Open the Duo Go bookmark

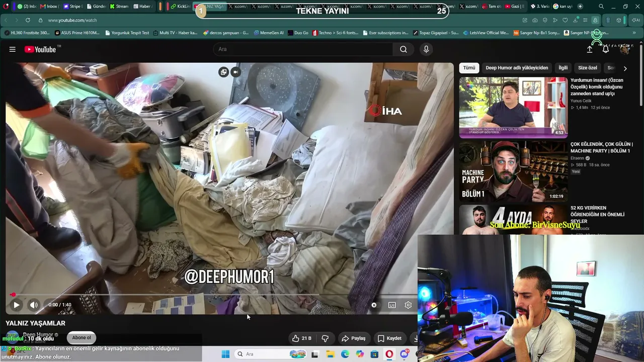point(298,33)
